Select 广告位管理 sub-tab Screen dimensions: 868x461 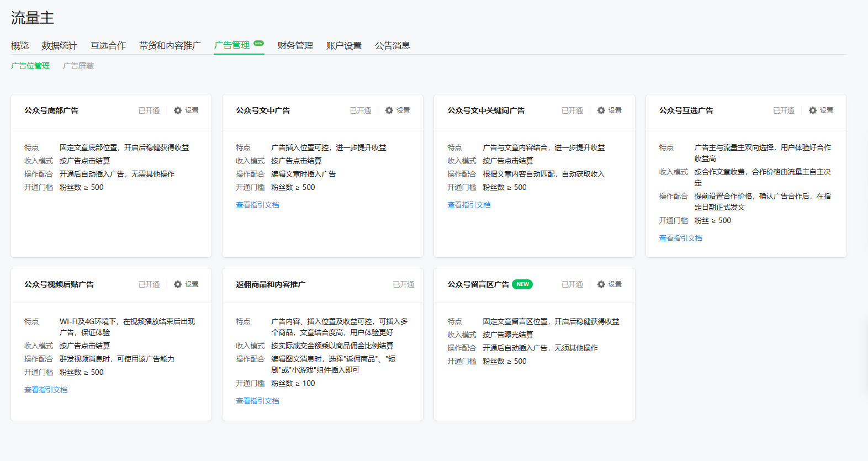coord(30,66)
